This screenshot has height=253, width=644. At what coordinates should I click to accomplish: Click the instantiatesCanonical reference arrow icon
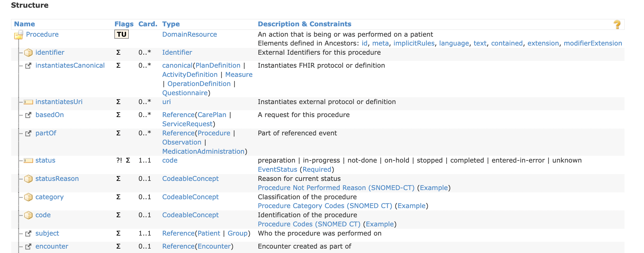28,66
